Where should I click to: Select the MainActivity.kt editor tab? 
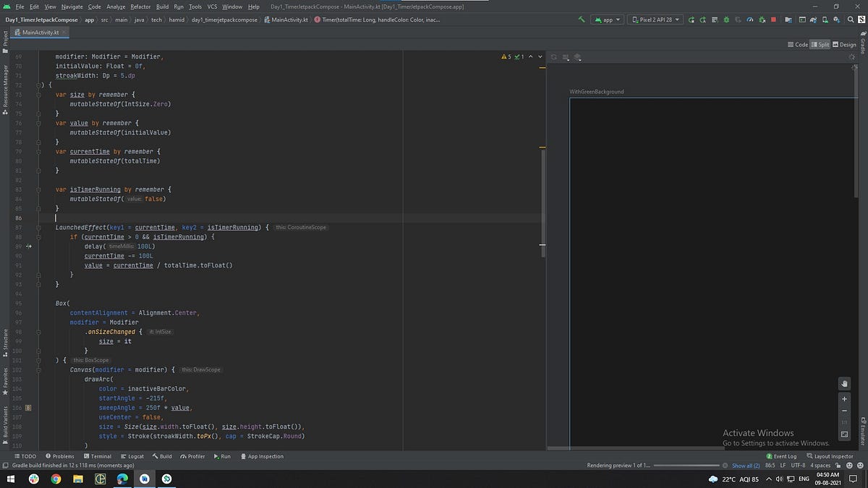coord(40,33)
